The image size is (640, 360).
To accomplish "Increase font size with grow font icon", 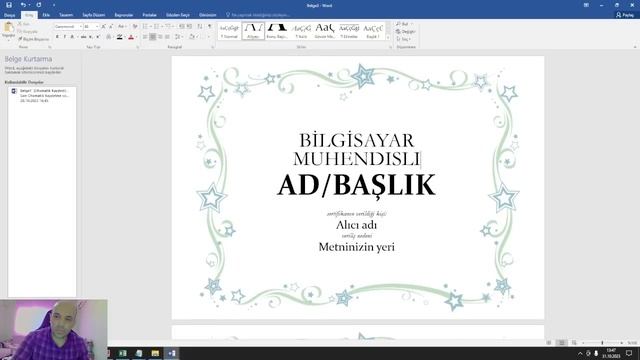I will [103, 27].
